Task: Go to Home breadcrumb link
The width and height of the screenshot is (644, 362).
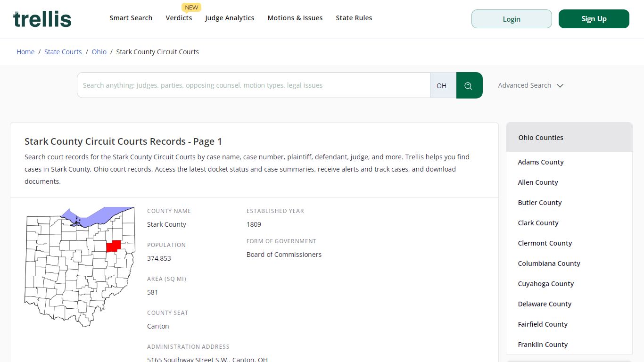Action: [x=25, y=52]
